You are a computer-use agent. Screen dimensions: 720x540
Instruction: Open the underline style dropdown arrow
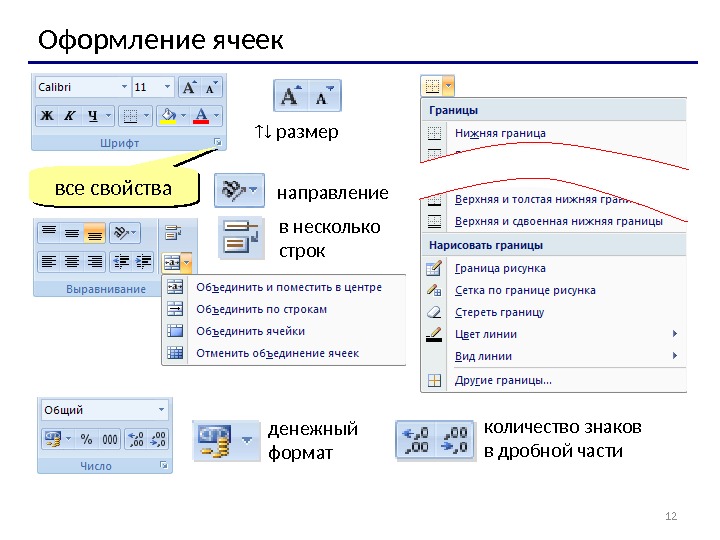tap(108, 116)
